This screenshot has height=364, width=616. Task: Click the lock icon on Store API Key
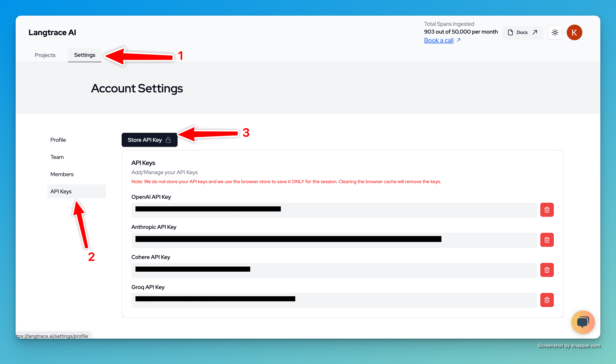tap(168, 140)
